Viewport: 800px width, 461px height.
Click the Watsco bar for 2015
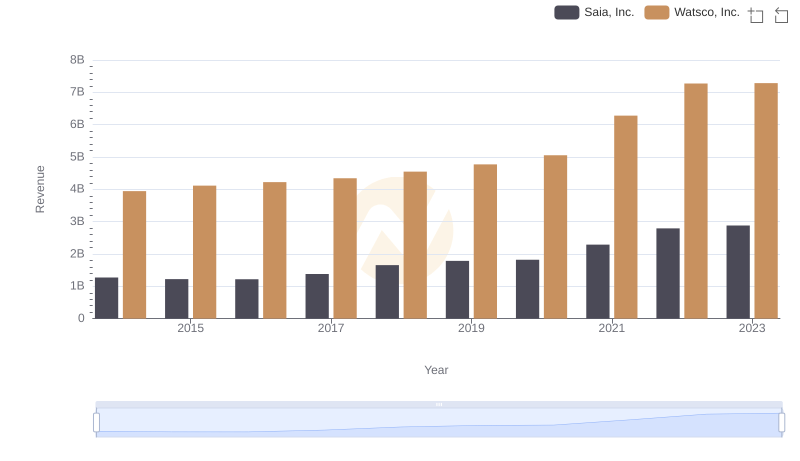pos(205,252)
